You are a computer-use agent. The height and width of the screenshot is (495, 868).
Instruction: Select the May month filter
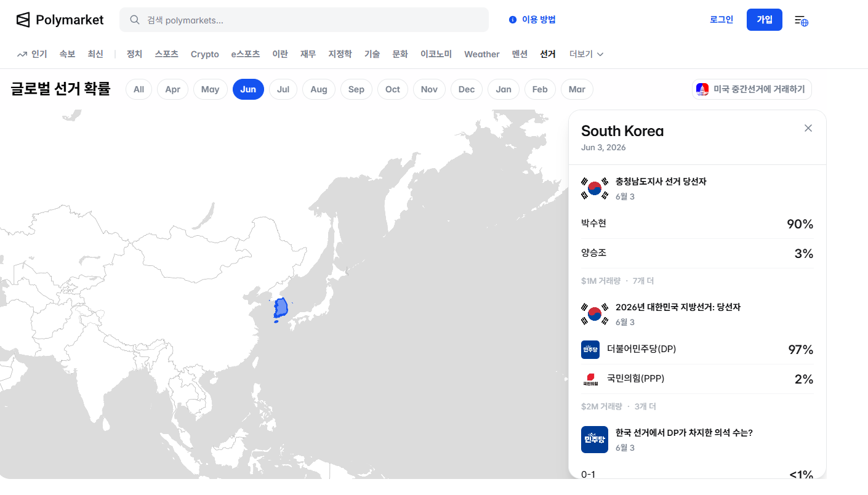click(210, 89)
